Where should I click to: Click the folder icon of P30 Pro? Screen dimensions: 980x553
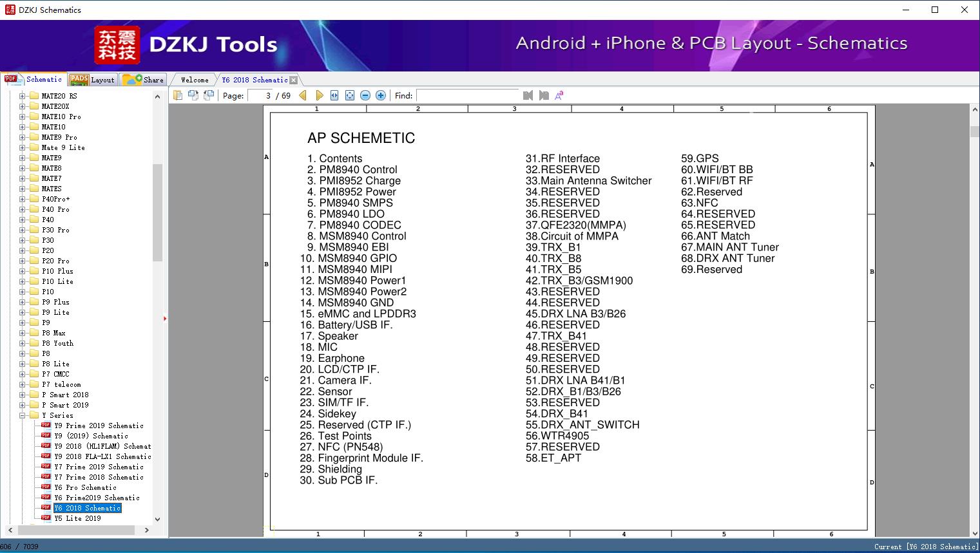tap(34, 230)
